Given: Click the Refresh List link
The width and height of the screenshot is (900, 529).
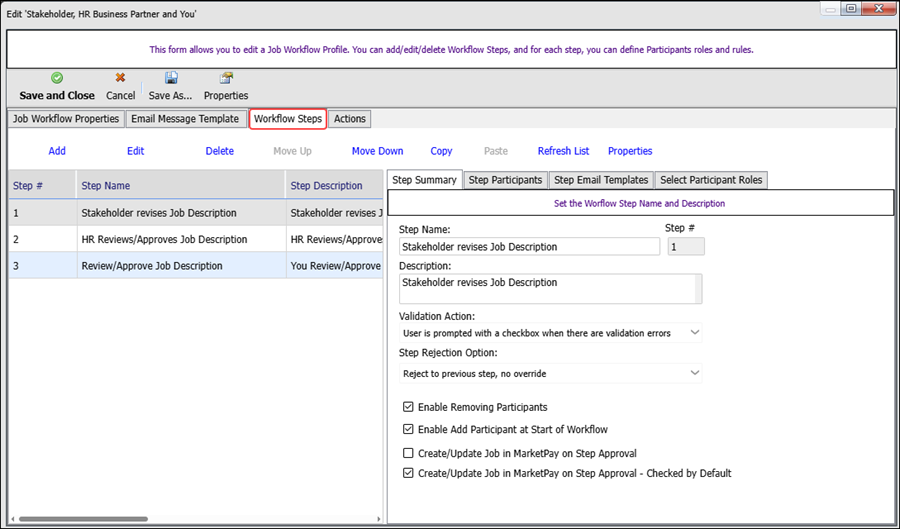Looking at the screenshot, I should pos(563,151).
